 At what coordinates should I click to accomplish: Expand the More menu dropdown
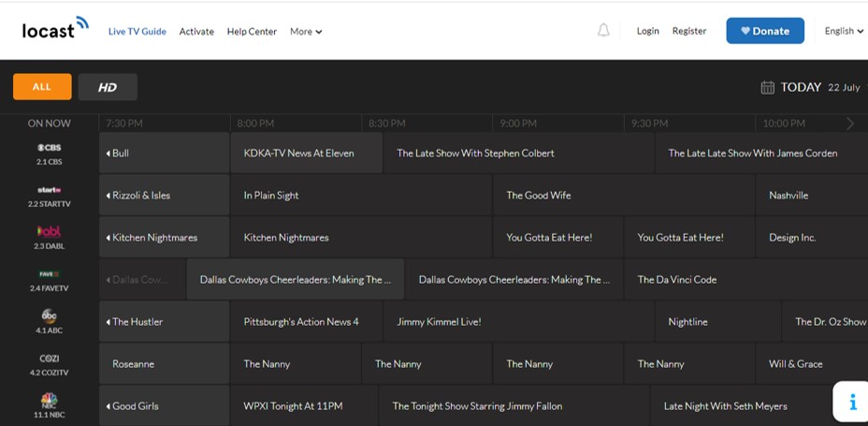[306, 32]
